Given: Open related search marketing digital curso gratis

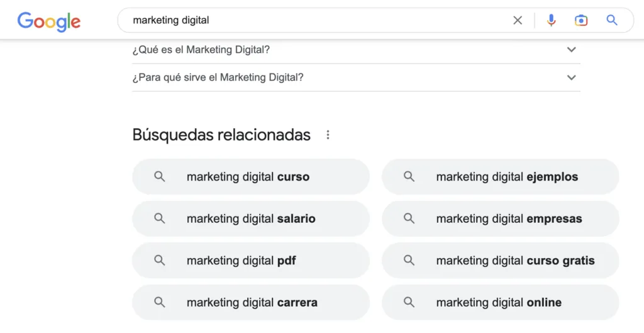Looking at the screenshot, I should coord(500,260).
